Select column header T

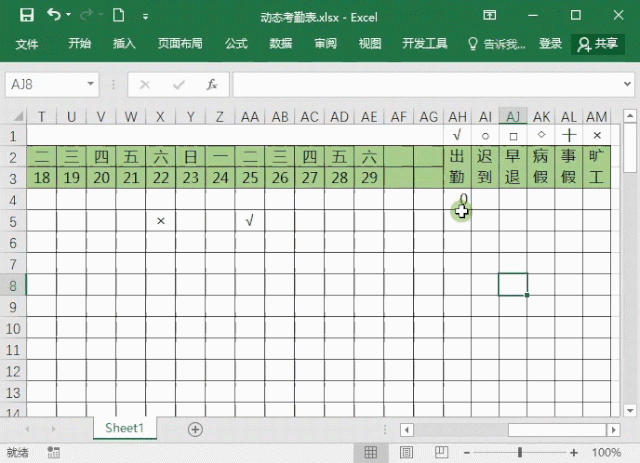click(x=42, y=117)
